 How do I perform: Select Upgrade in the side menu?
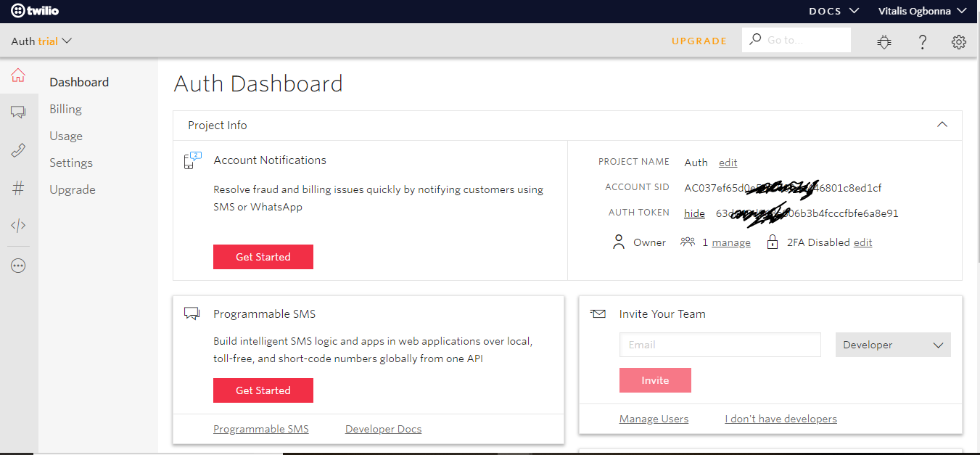tap(73, 189)
